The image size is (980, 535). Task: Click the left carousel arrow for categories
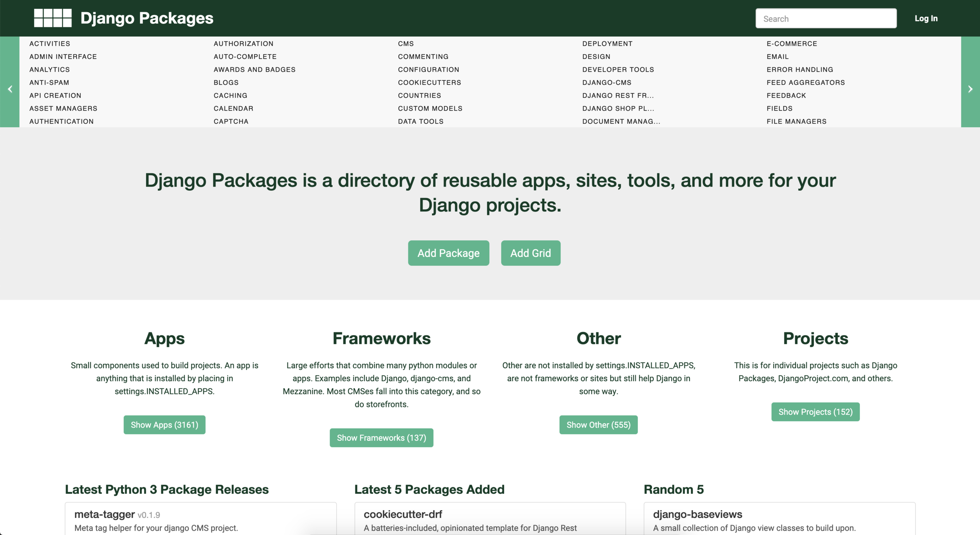(x=10, y=89)
